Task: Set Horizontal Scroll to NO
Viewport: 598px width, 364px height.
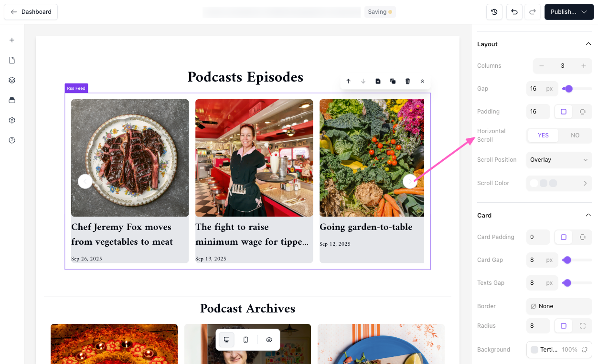Action: click(575, 135)
